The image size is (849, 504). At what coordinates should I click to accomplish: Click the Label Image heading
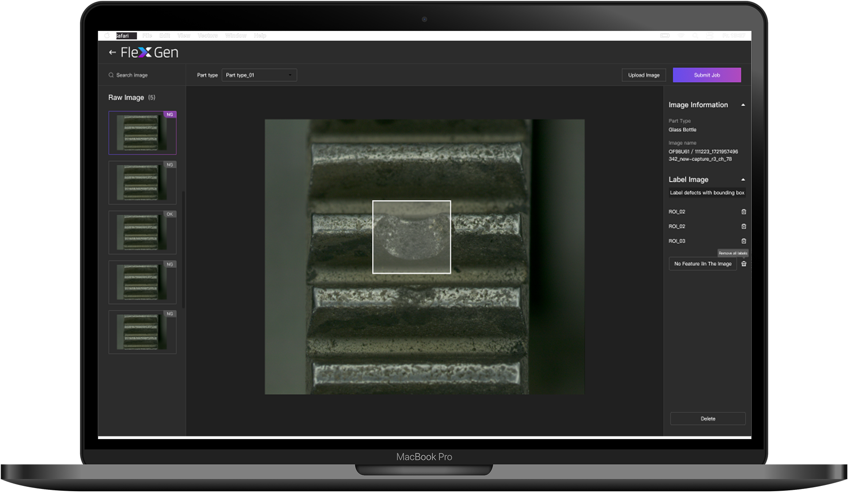(688, 179)
